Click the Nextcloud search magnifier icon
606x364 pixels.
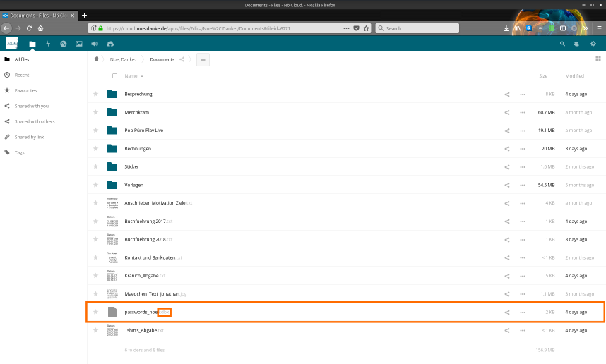(x=562, y=44)
